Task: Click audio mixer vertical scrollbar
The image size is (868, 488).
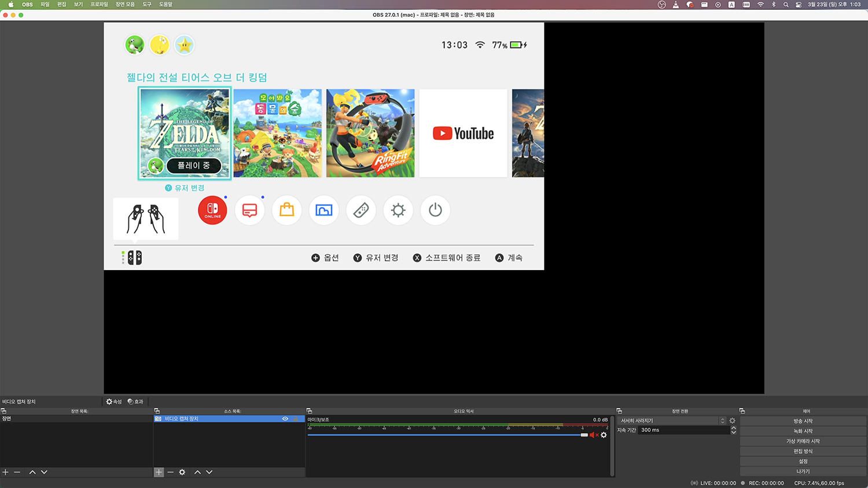Action: [612, 445]
